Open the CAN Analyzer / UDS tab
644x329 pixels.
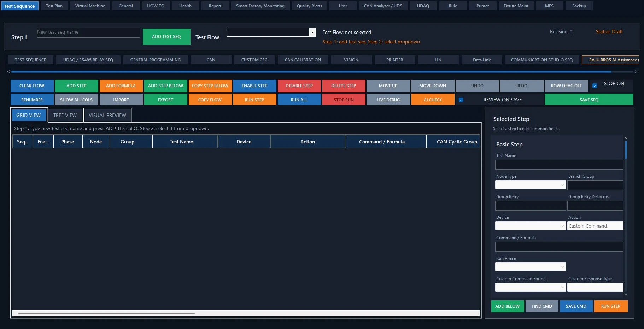coord(383,6)
